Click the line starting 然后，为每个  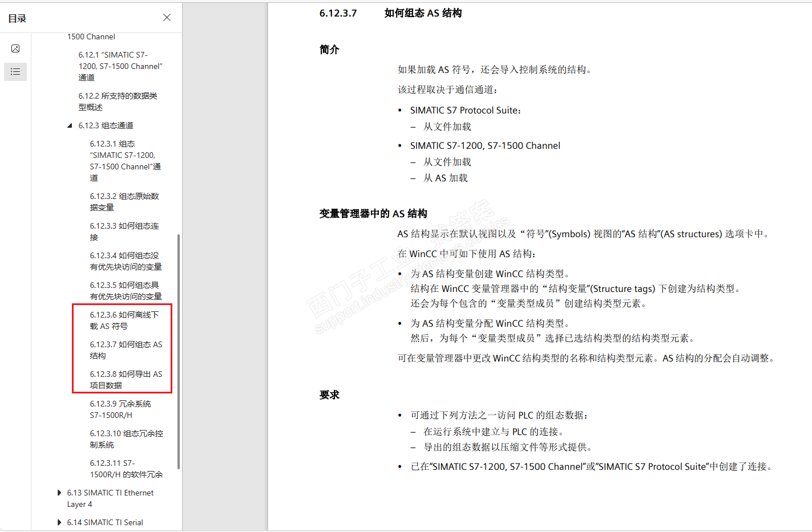pyautogui.click(x=554, y=338)
